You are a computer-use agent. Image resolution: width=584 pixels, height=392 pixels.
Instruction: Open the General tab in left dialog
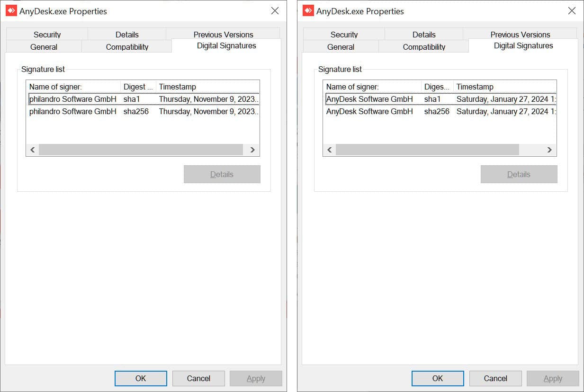[x=44, y=46]
